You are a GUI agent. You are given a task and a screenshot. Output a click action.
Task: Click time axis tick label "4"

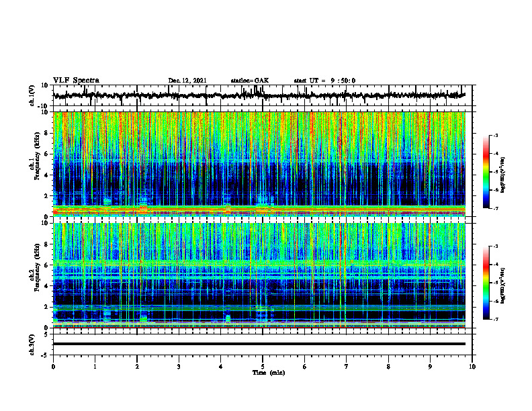(x=221, y=367)
